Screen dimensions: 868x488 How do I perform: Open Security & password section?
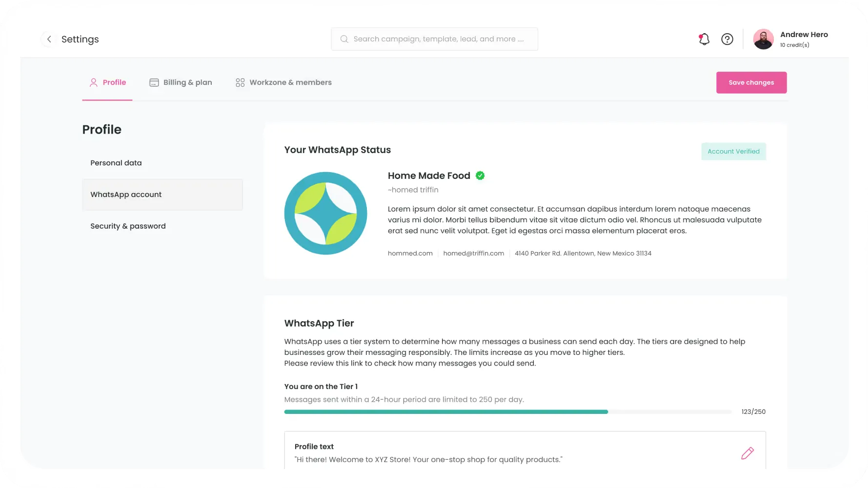pyautogui.click(x=128, y=226)
